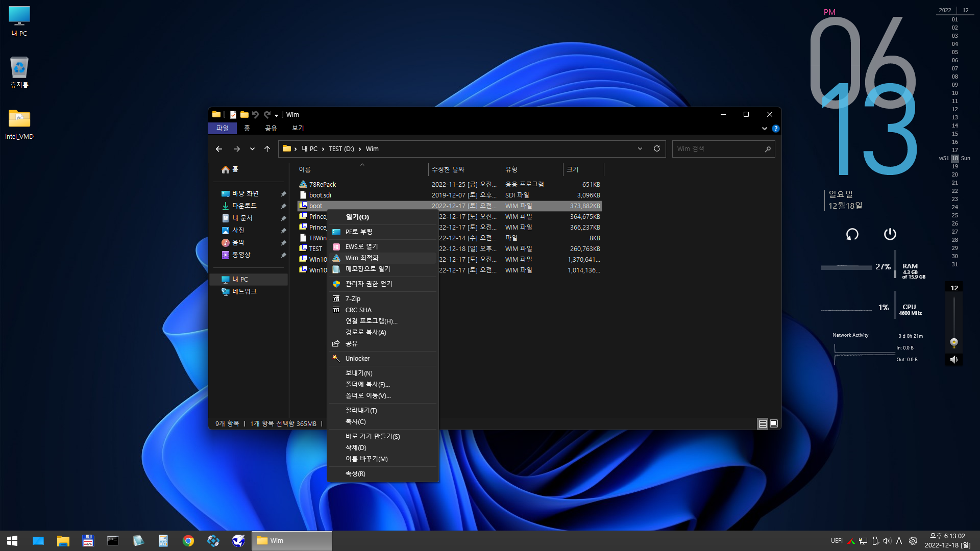Select the 78RePack file
This screenshot has height=551, width=980.
[323, 184]
